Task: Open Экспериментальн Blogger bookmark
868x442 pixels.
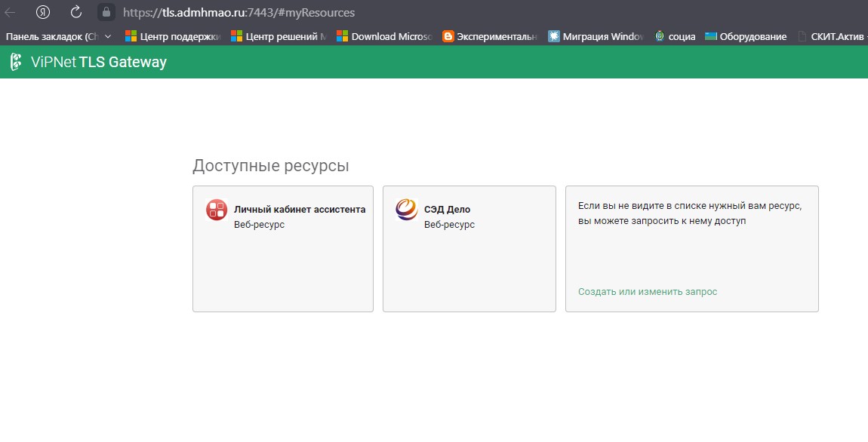Action: pyautogui.click(x=490, y=36)
